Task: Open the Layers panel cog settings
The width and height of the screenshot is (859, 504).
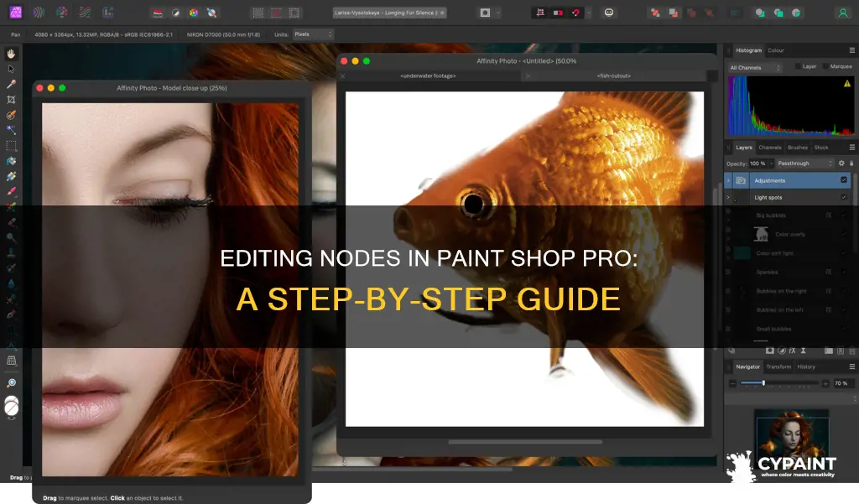Action: pyautogui.click(x=841, y=164)
